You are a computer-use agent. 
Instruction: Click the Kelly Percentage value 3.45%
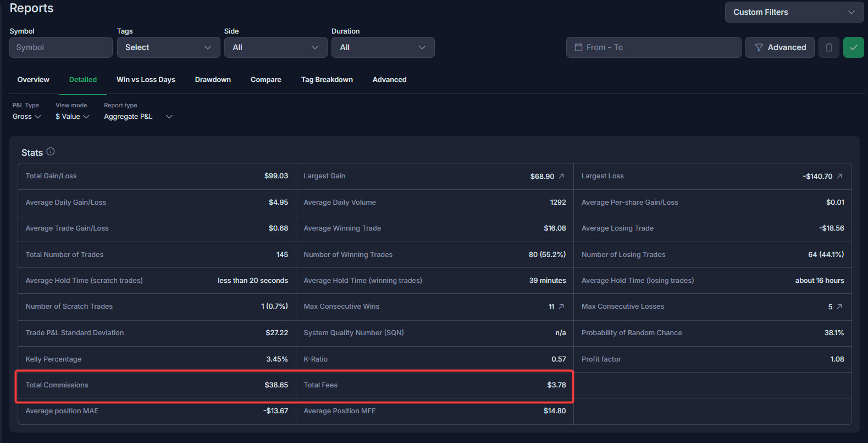(x=277, y=359)
